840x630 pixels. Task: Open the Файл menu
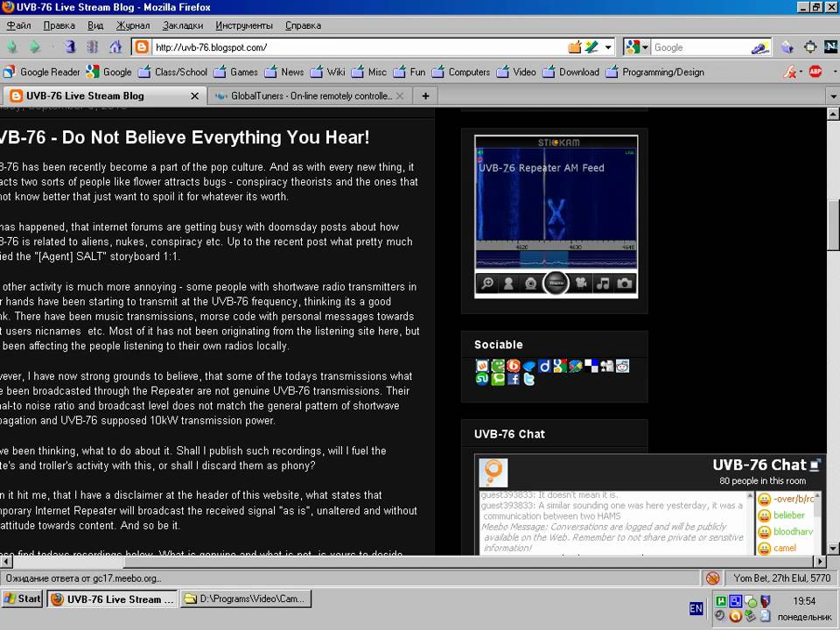pos(18,25)
